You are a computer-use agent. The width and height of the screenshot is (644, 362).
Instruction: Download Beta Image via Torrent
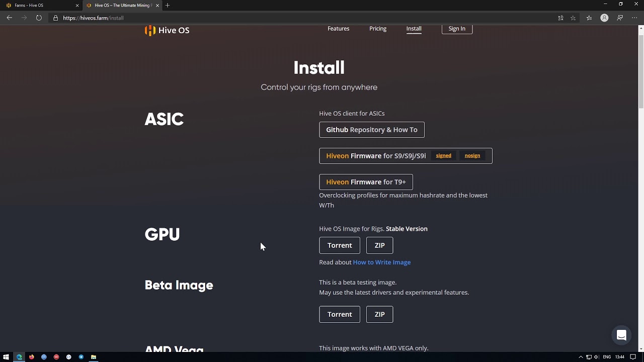tap(340, 314)
